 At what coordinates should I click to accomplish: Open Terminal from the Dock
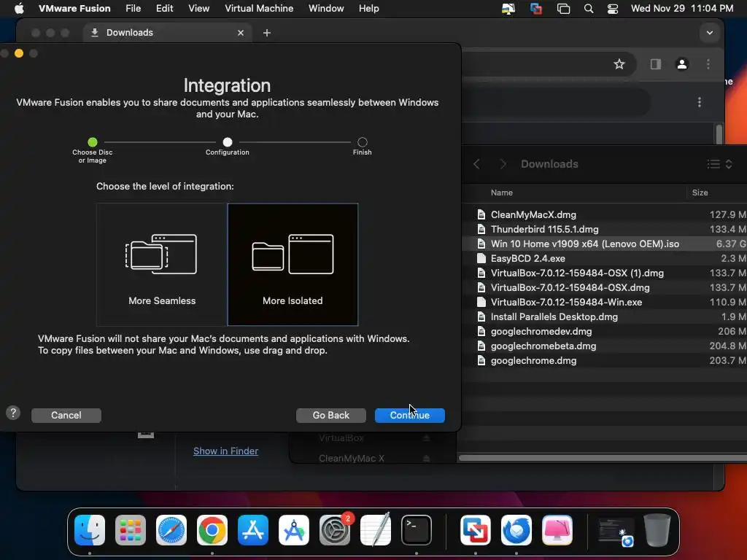click(417, 530)
